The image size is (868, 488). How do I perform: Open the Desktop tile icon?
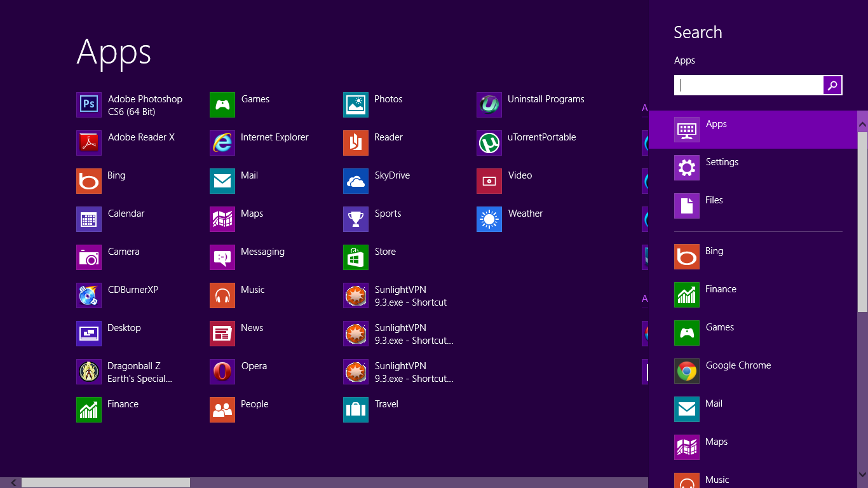click(x=89, y=334)
